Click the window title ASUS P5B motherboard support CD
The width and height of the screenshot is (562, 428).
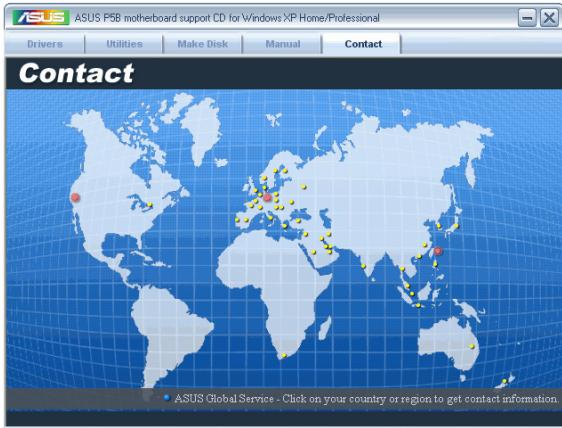click(x=227, y=18)
